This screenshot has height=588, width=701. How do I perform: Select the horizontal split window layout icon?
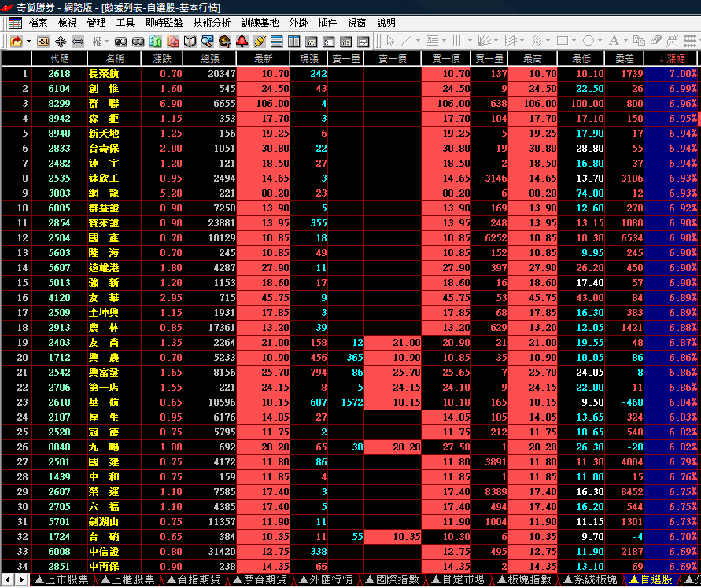click(x=277, y=42)
